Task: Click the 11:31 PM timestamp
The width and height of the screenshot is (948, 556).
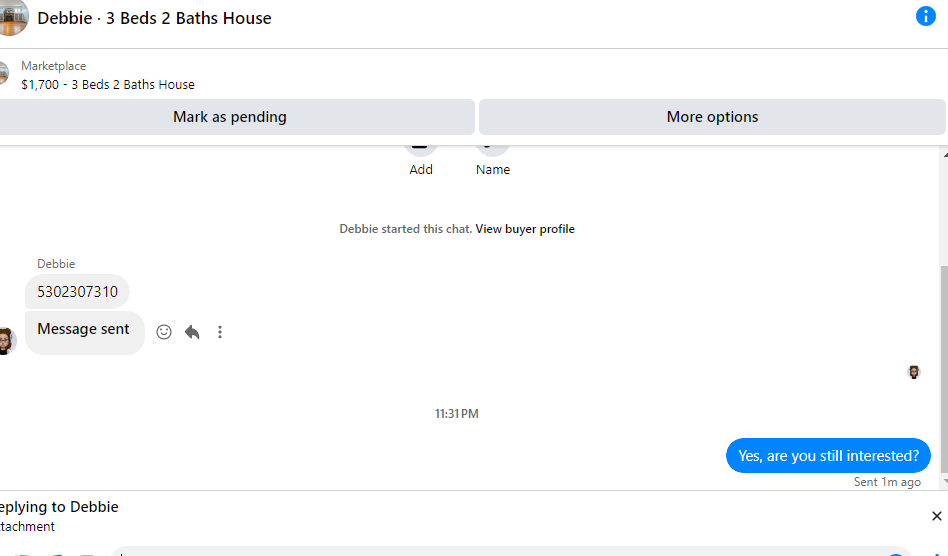Action: (456, 413)
